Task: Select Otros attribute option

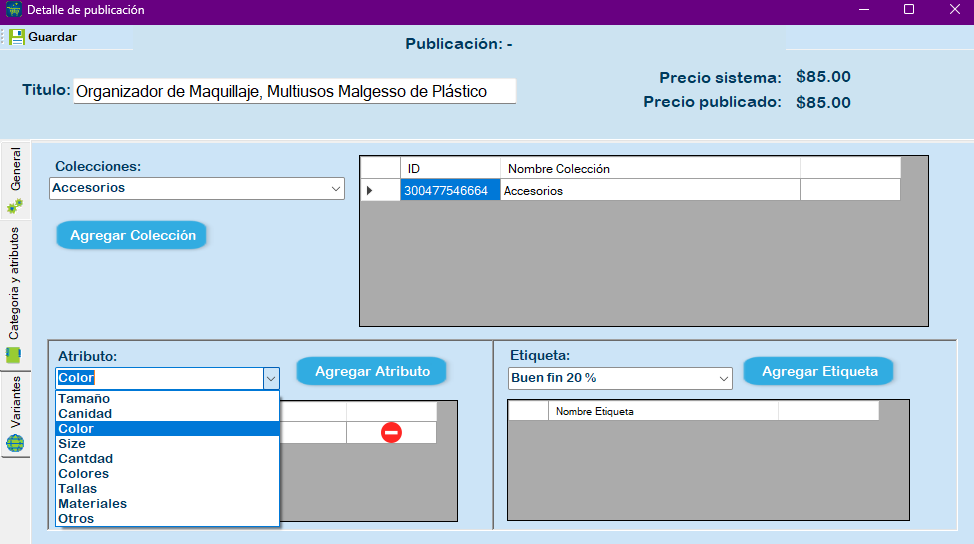Action: pos(76,519)
